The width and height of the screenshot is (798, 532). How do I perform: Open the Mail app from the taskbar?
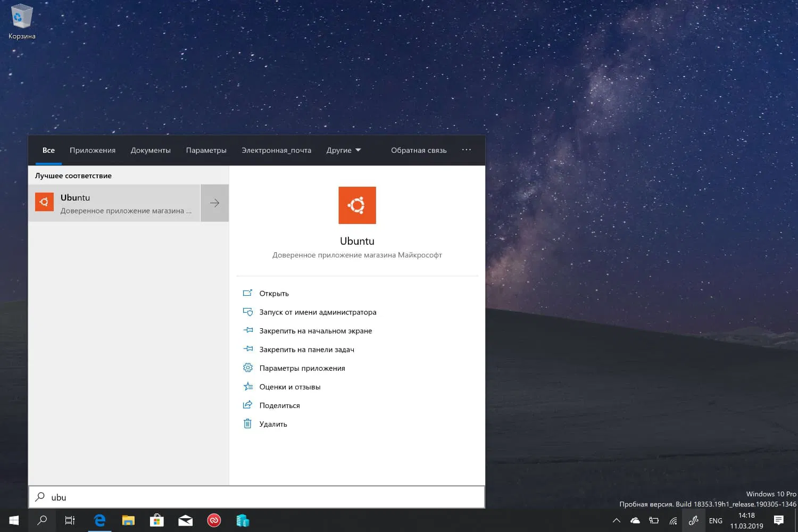pos(185,520)
